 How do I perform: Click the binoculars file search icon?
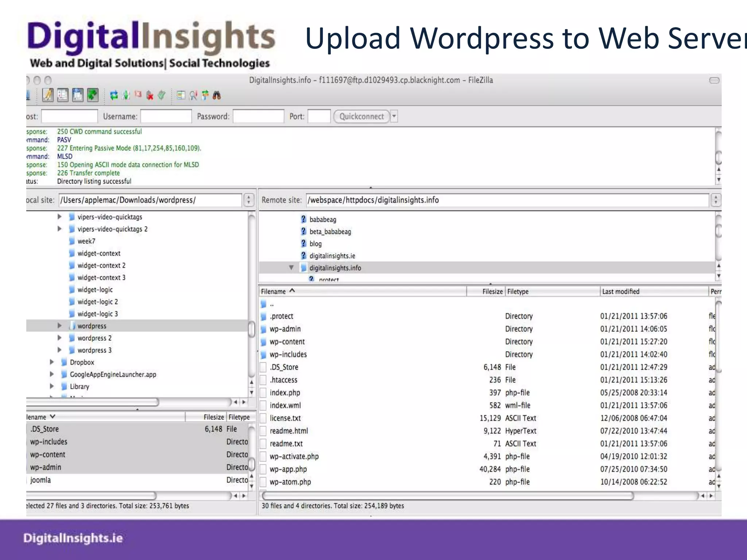click(x=217, y=96)
